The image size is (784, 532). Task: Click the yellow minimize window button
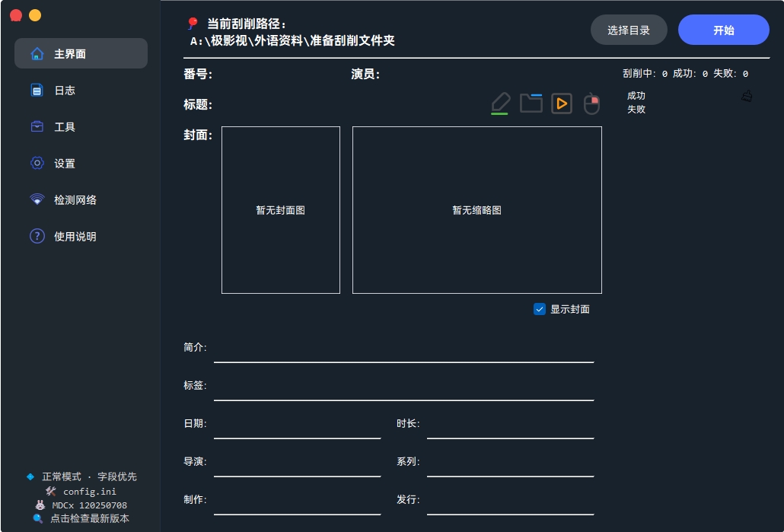[35, 15]
